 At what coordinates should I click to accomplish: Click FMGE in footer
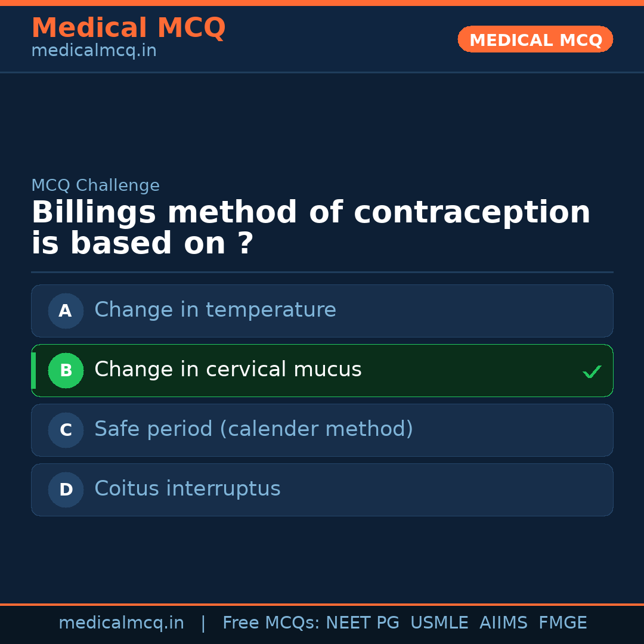(562, 623)
